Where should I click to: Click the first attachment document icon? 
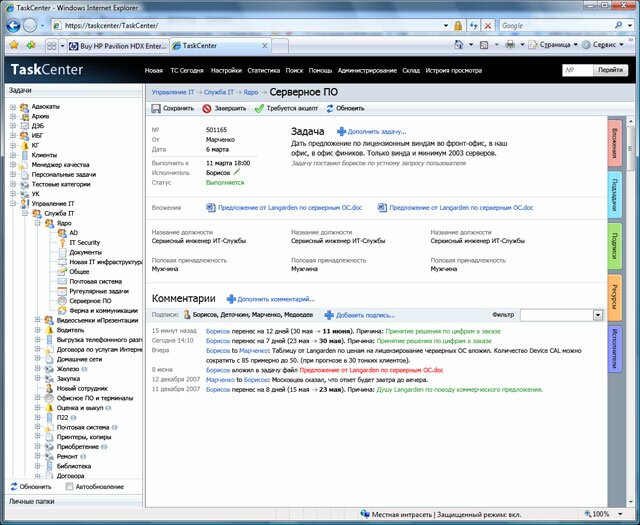(x=211, y=207)
